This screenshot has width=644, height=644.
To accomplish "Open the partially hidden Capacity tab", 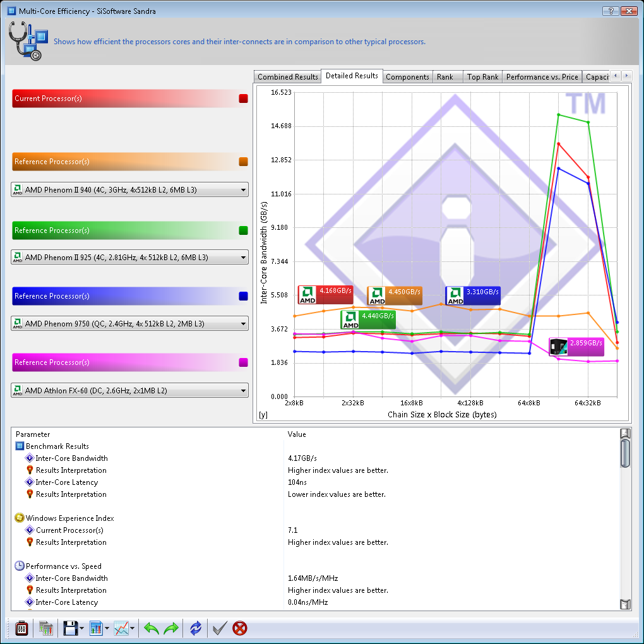I will click(597, 77).
